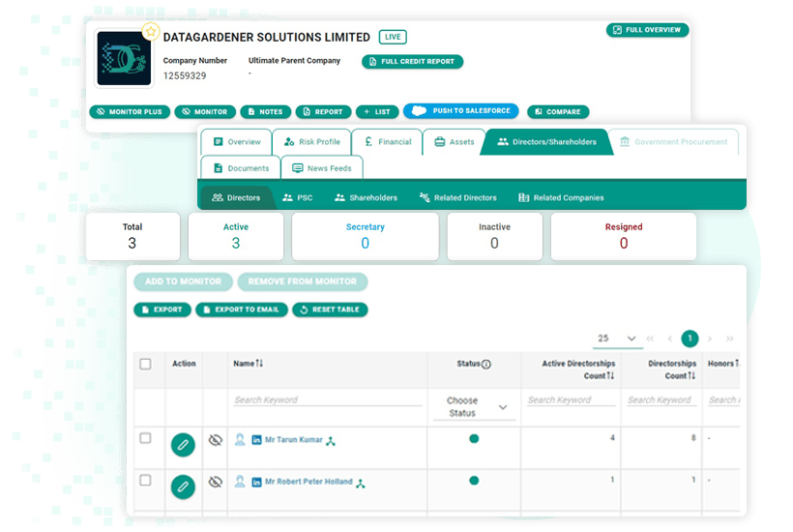
Task: Click Active Directorships Search Keyword field
Action: coord(571,400)
